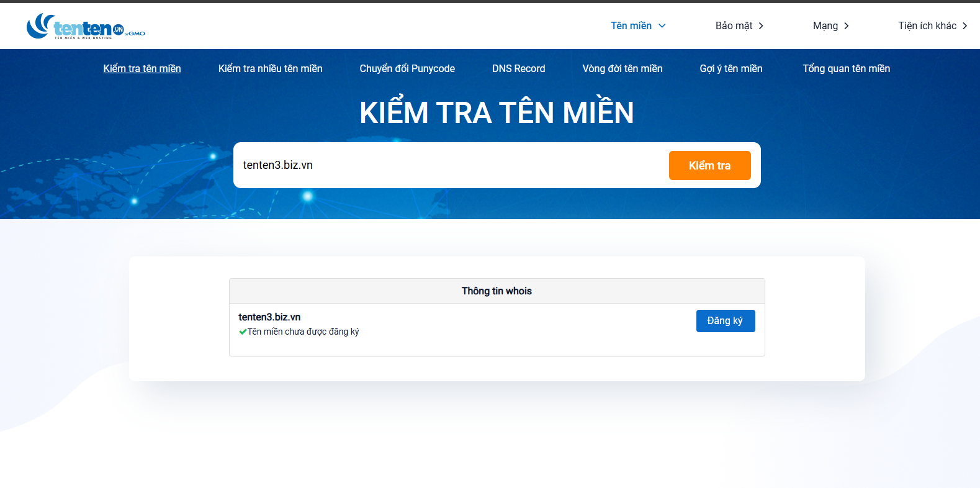Go to Tổng quan tên miền
980x488 pixels.
click(x=847, y=68)
